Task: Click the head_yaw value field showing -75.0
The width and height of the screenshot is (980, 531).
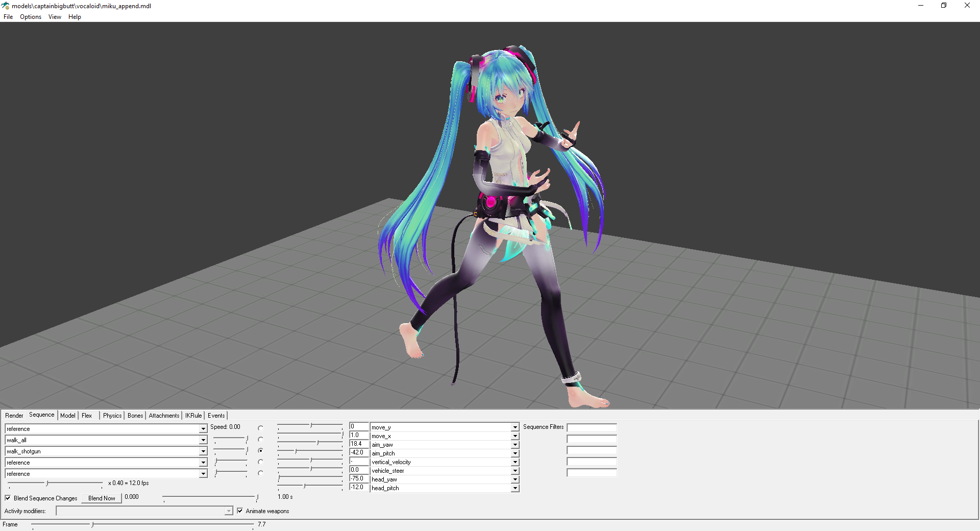Action: pos(359,478)
